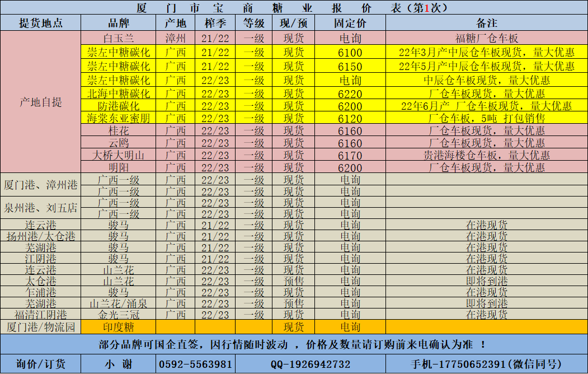Click the 海棠东亚蜜朋 brand cell
This screenshot has width=588, height=374.
tap(118, 118)
